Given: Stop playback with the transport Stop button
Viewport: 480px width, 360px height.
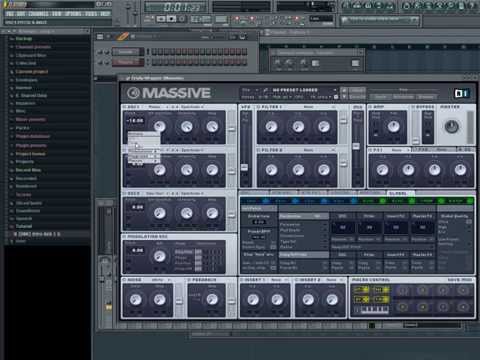Looking at the screenshot, I should (x=171, y=19).
